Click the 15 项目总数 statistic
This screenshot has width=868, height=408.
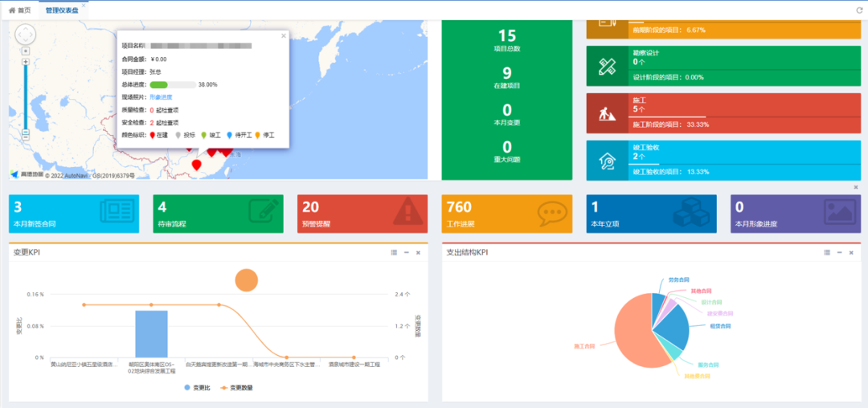coord(506,40)
